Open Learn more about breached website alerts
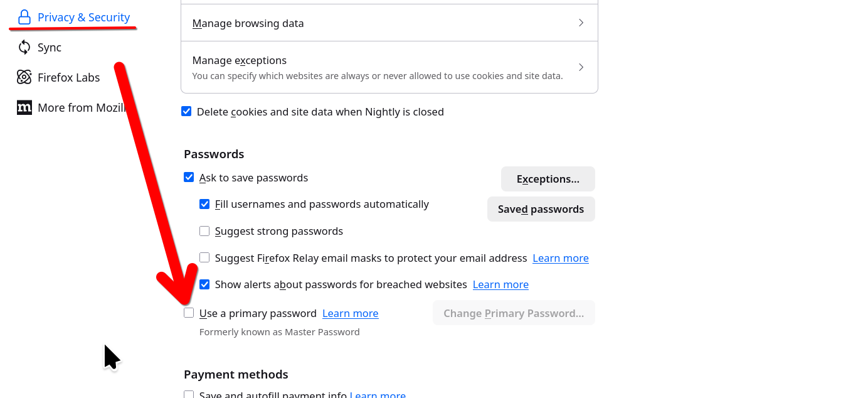 (500, 285)
